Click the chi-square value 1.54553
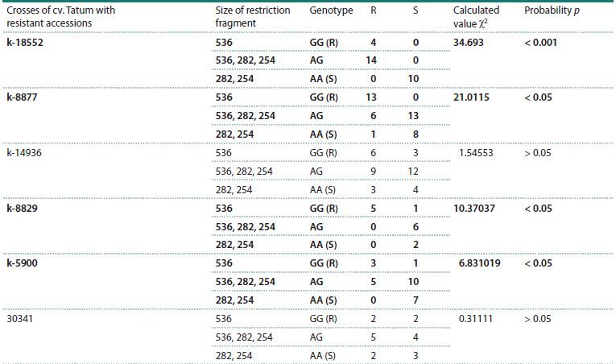 coord(476,153)
